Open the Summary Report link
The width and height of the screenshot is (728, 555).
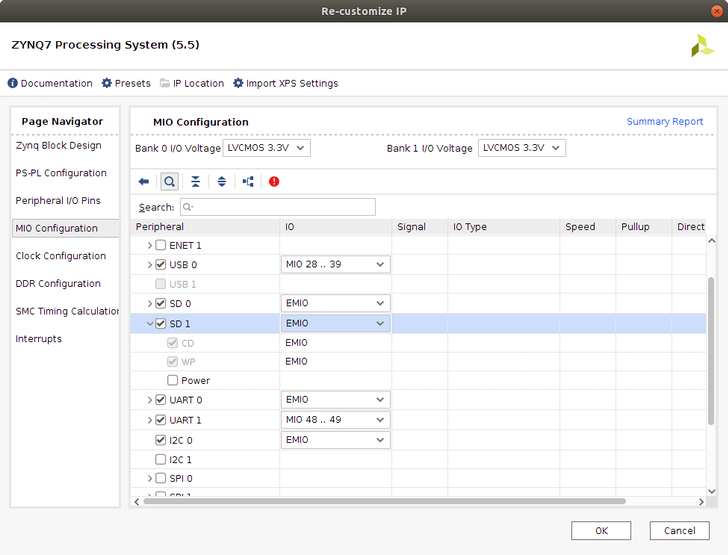coord(664,122)
